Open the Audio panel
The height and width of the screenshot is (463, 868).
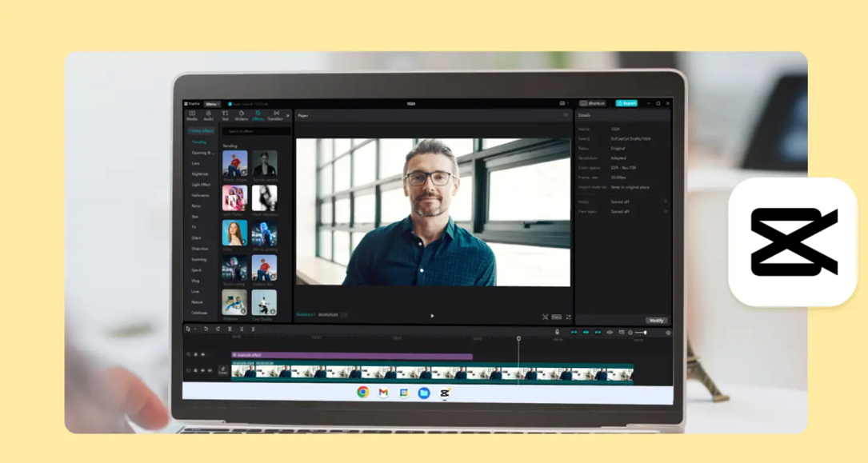pos(209,115)
